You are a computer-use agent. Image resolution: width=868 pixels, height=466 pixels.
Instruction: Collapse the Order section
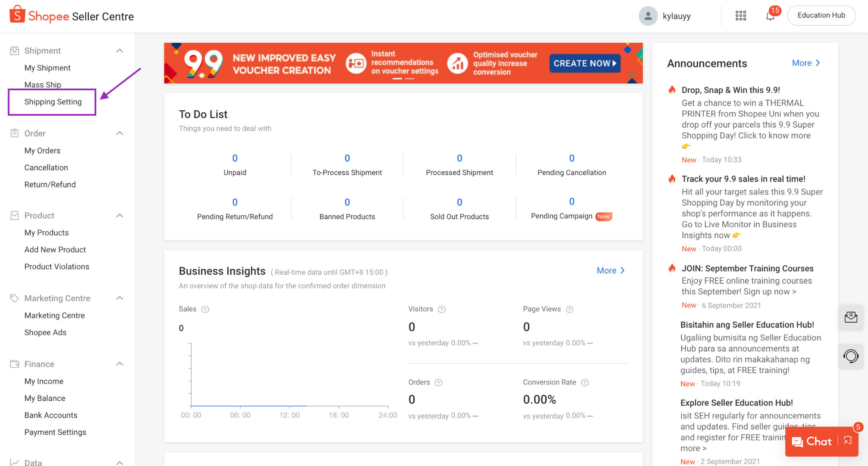(120, 133)
